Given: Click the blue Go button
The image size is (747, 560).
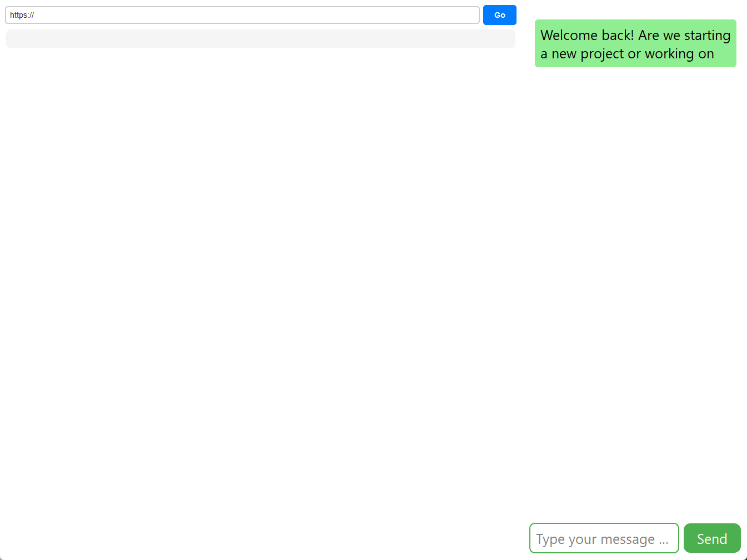Looking at the screenshot, I should pyautogui.click(x=499, y=15).
